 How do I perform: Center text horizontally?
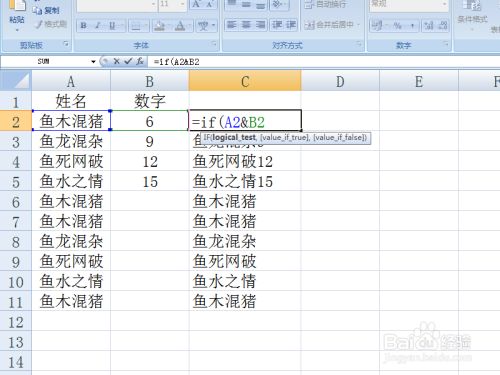[246, 24]
